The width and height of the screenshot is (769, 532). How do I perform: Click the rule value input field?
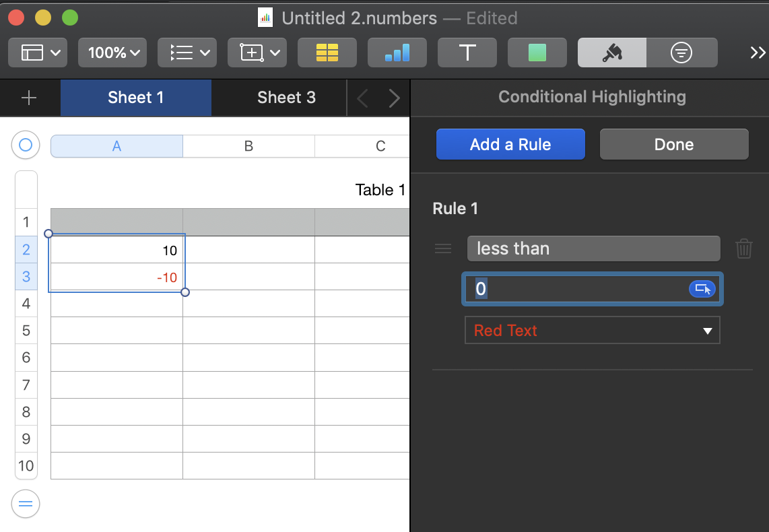(579, 289)
